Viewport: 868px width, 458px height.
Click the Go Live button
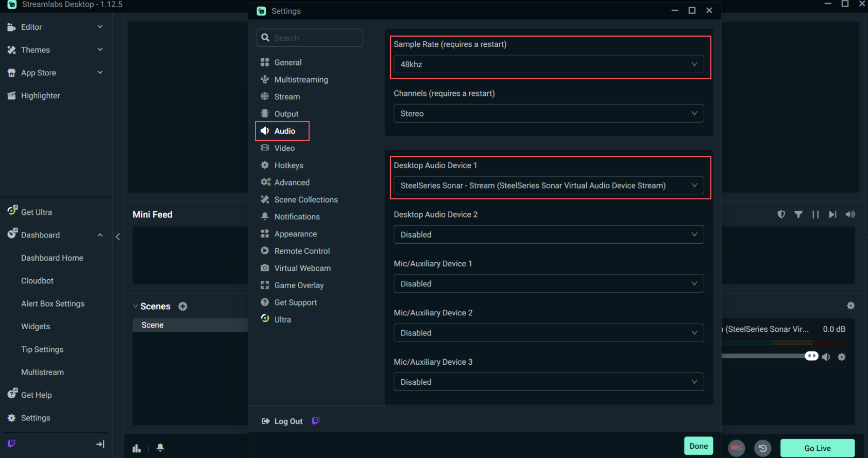pos(818,448)
